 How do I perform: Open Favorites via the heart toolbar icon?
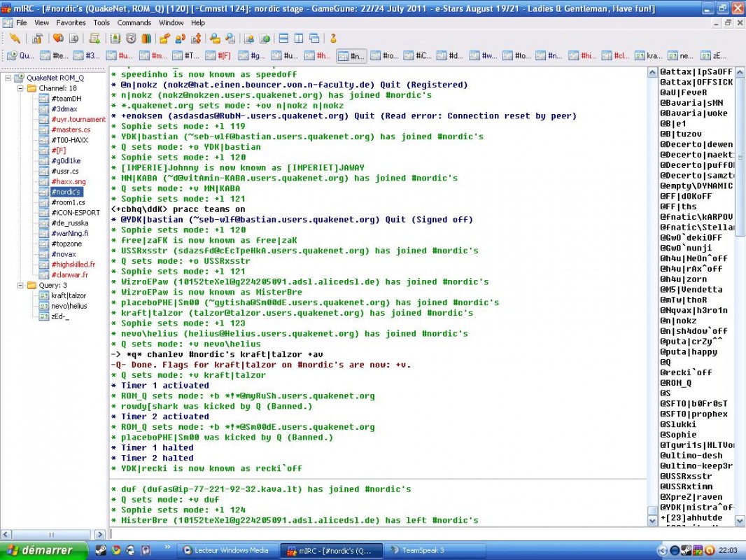[x=57, y=38]
